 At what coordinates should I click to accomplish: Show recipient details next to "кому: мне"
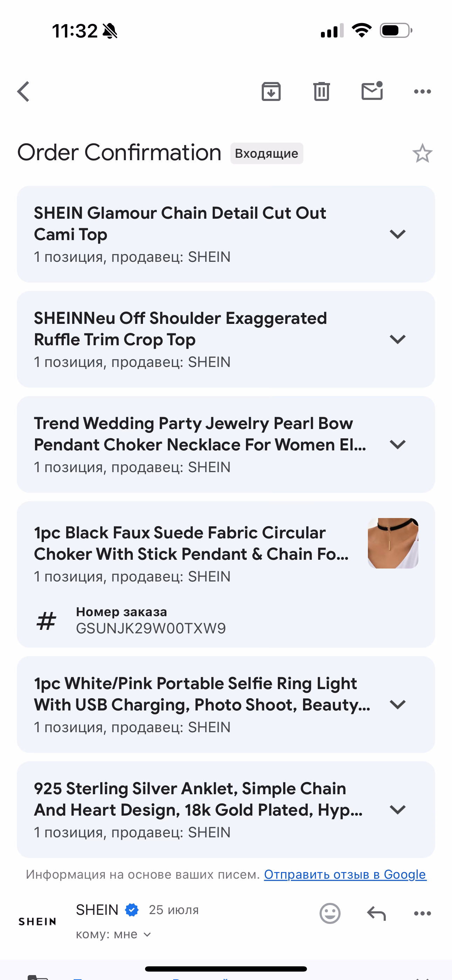pyautogui.click(x=148, y=934)
